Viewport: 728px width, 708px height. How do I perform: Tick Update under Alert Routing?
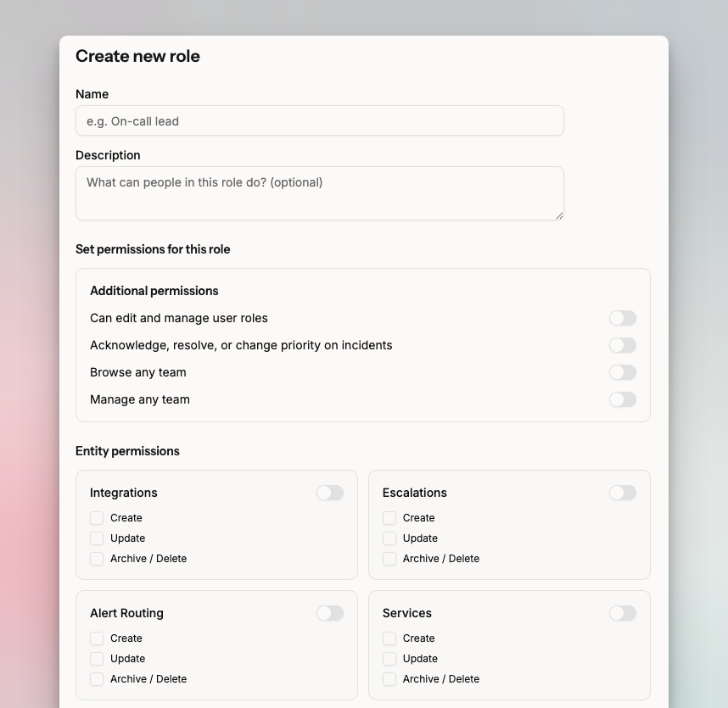point(97,659)
